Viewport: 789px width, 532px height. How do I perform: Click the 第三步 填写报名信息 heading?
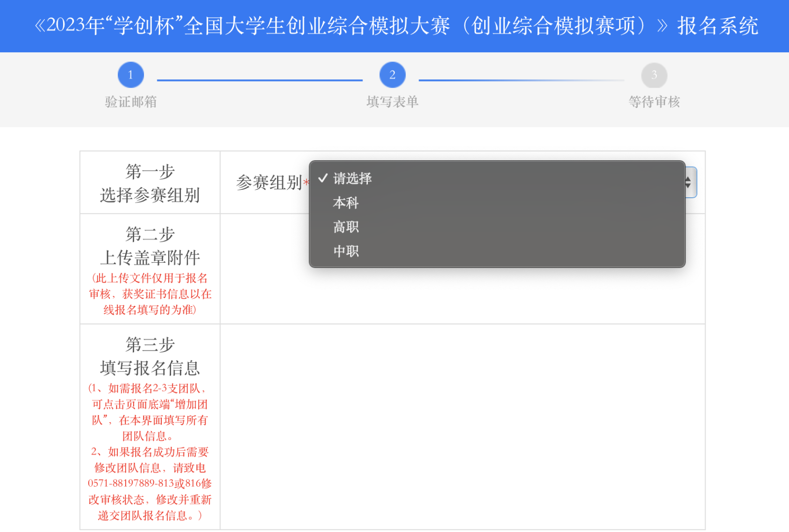(x=150, y=356)
